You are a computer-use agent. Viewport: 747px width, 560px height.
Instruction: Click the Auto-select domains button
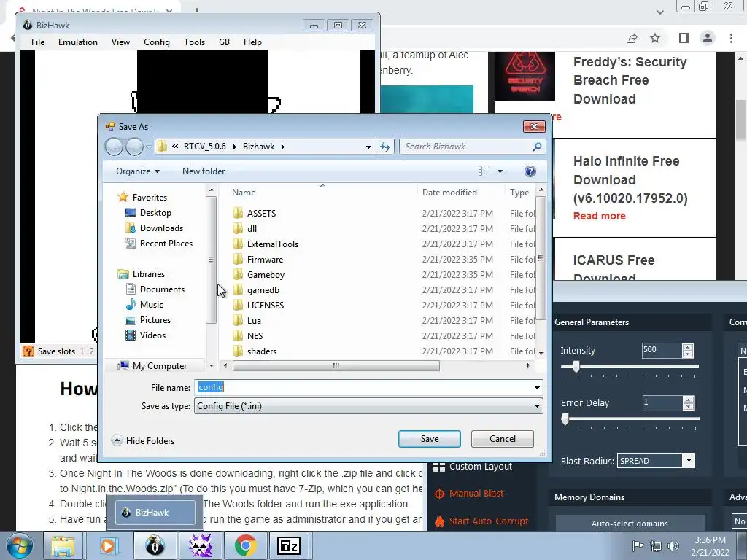point(630,524)
